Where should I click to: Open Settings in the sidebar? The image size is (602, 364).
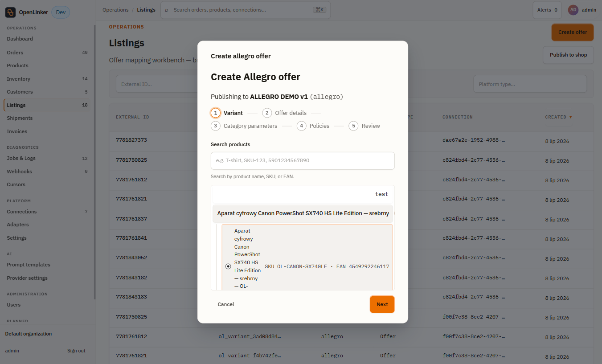pyautogui.click(x=47, y=238)
